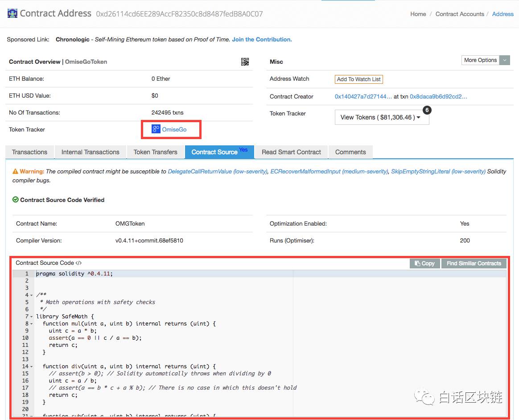
Task: Click Join the Contribution sponsored link
Action: (x=262, y=39)
